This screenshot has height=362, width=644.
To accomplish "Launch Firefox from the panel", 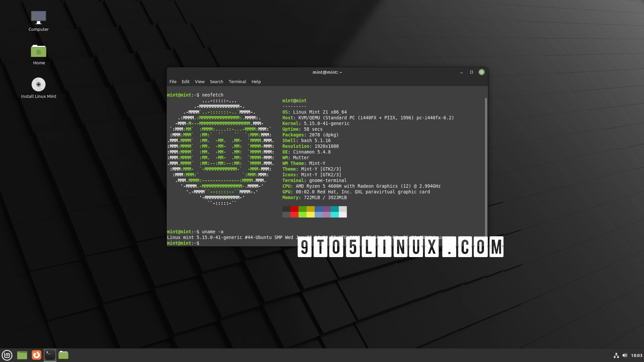I will click(x=37, y=355).
